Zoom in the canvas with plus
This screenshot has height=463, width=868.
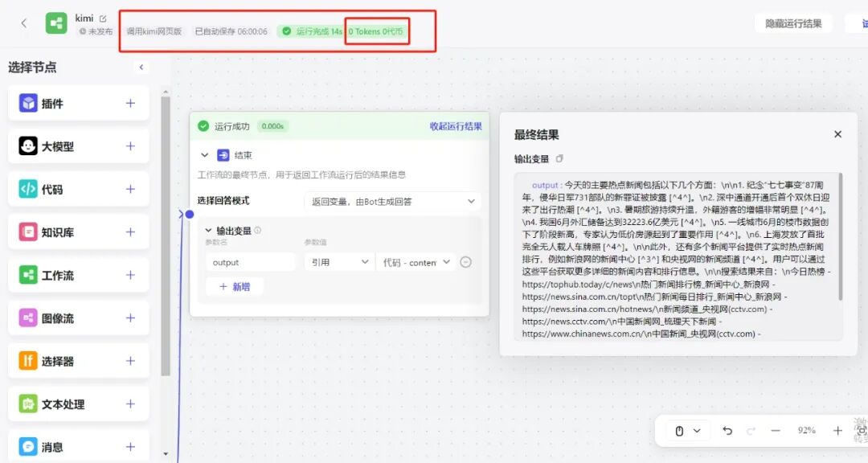(x=837, y=430)
